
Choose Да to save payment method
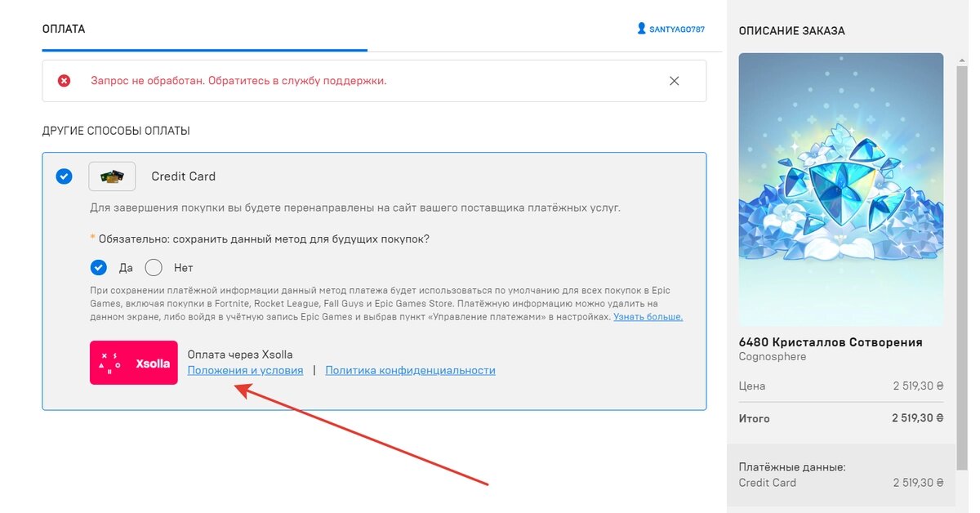99,267
